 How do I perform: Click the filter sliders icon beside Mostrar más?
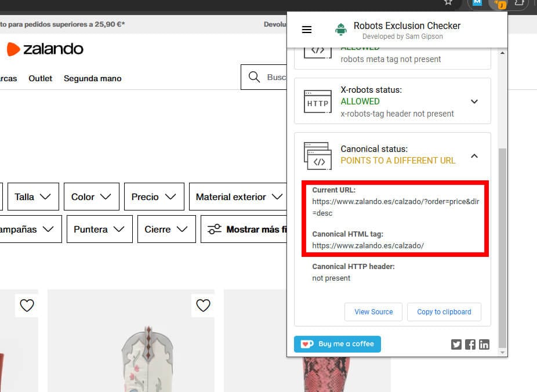pos(215,229)
